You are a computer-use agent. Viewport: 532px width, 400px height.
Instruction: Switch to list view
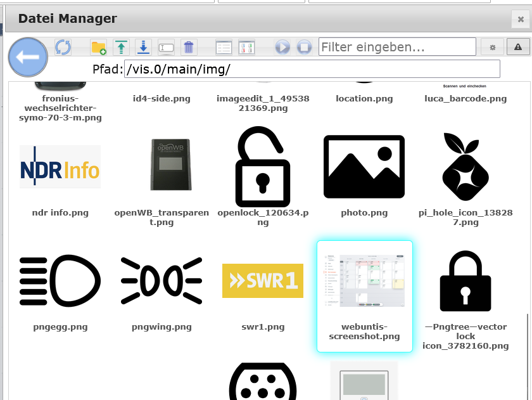click(224, 47)
